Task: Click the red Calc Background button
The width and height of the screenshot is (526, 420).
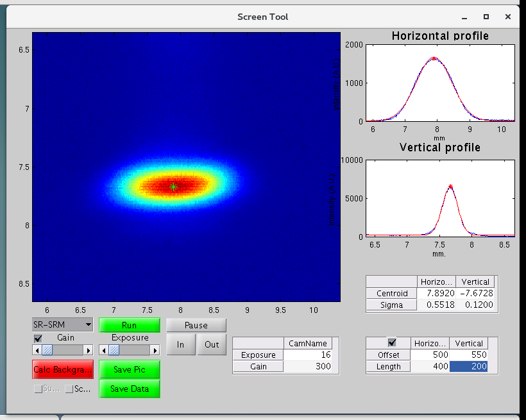Action: pyautogui.click(x=62, y=369)
